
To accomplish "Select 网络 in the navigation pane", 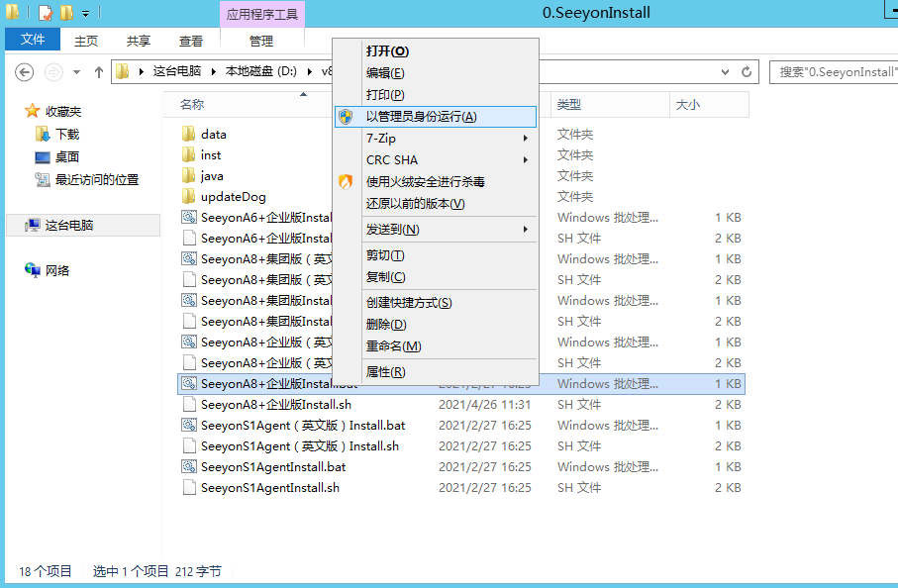I will tap(57, 270).
